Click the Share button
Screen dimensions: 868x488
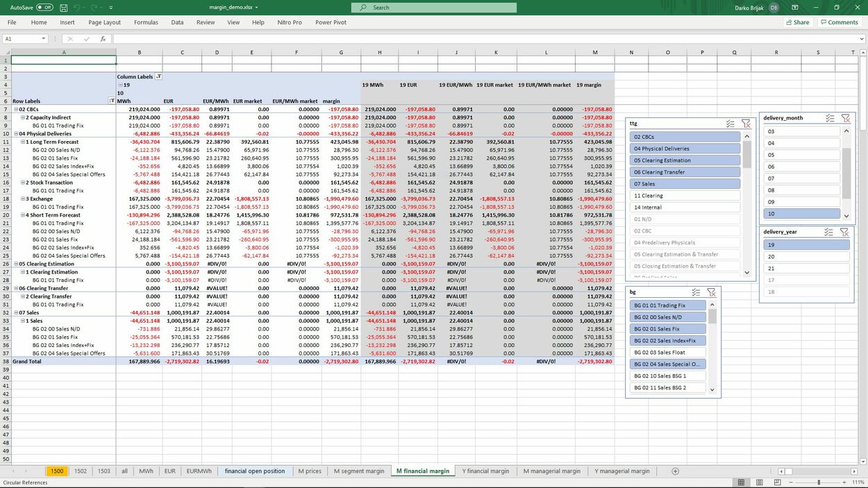pyautogui.click(x=797, y=22)
